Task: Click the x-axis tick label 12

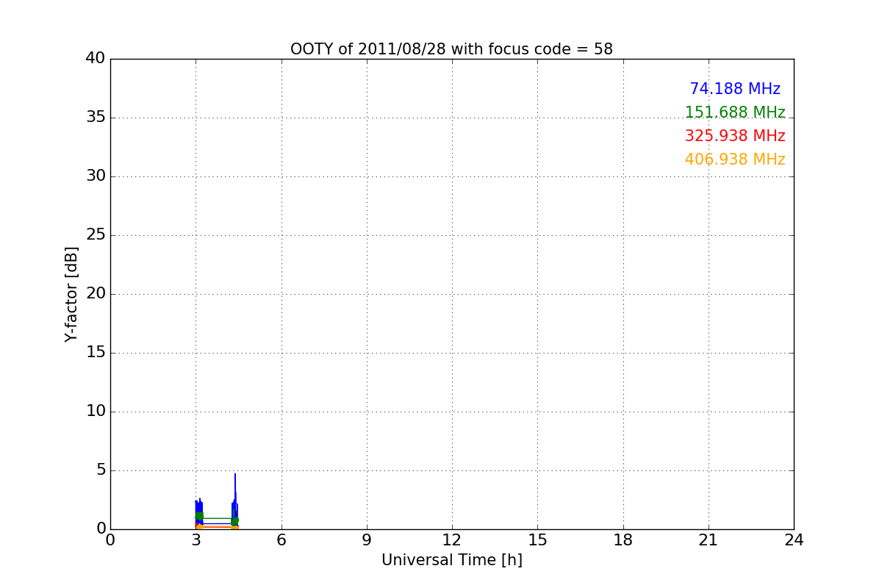Action: [452, 540]
